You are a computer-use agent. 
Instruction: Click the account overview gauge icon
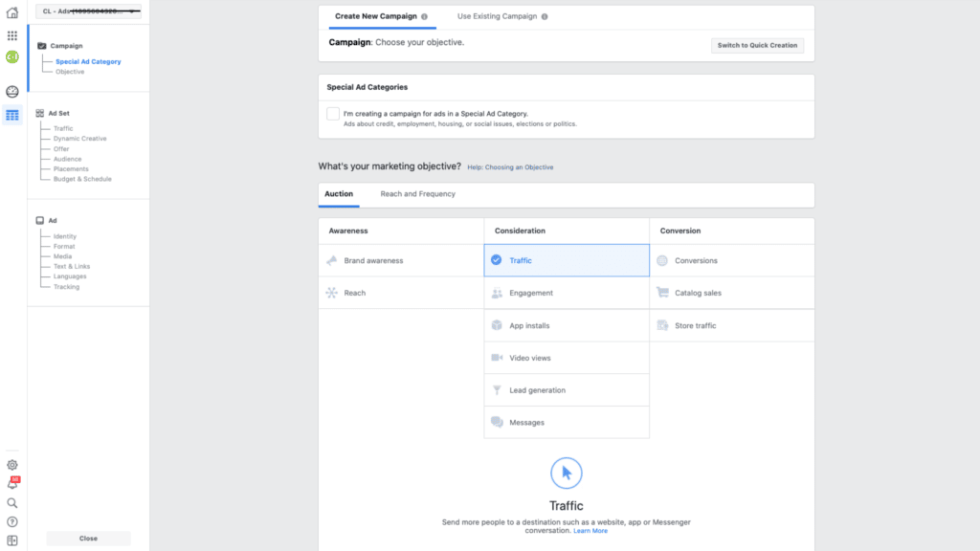[x=12, y=92]
